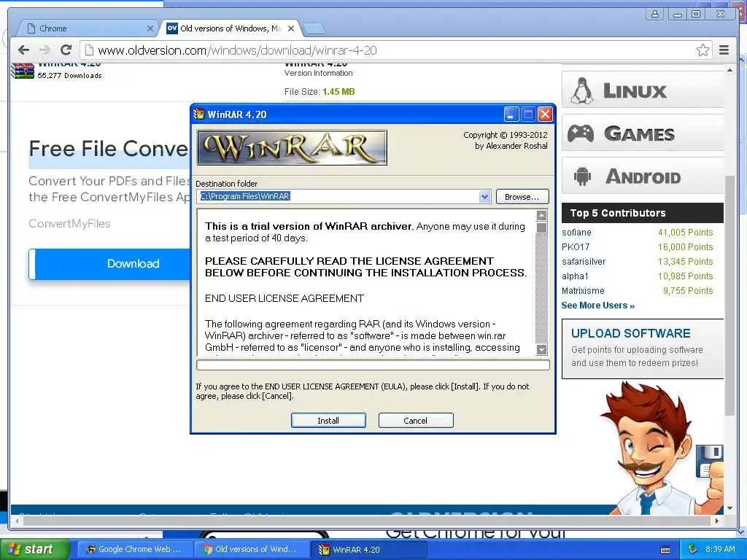
Task: Minimize the Chrome window
Action: click(x=677, y=14)
